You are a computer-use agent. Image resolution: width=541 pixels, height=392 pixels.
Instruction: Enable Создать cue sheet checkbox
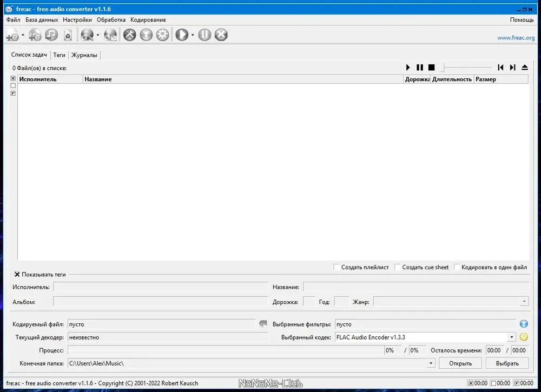tap(398, 267)
